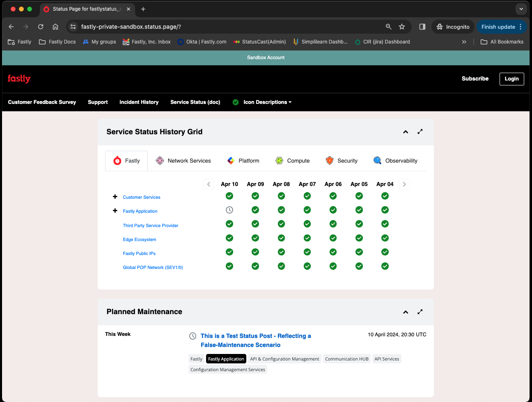Show next dates in history grid
Viewport: 532px width, 402px height.
[404, 184]
